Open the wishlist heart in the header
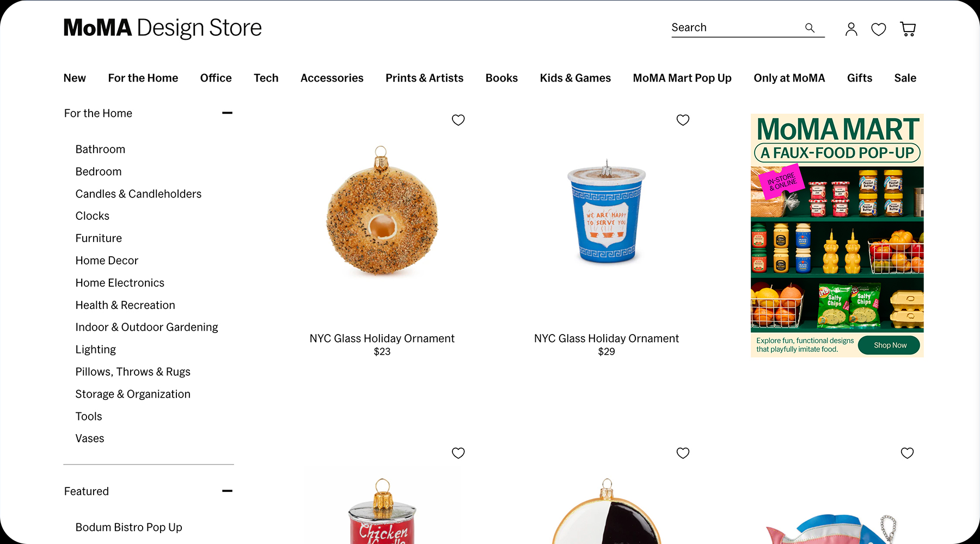The height and width of the screenshot is (544, 980). point(878,29)
